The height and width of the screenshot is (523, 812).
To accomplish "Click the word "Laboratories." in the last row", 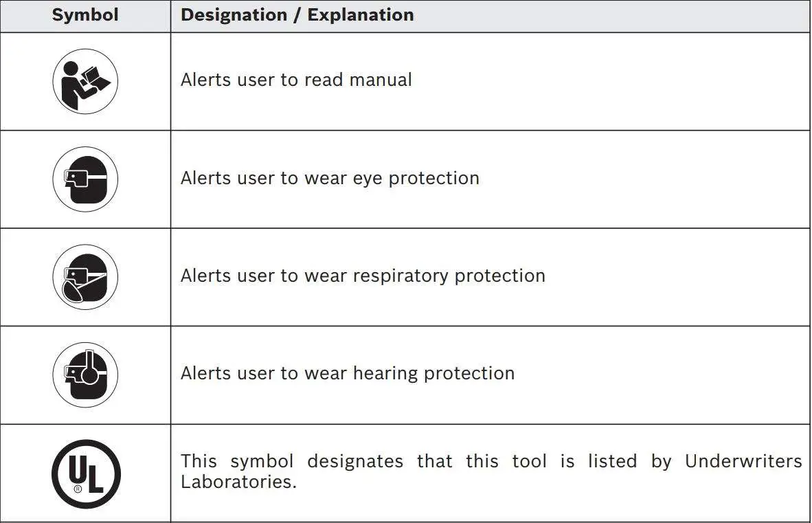I will [238, 481].
